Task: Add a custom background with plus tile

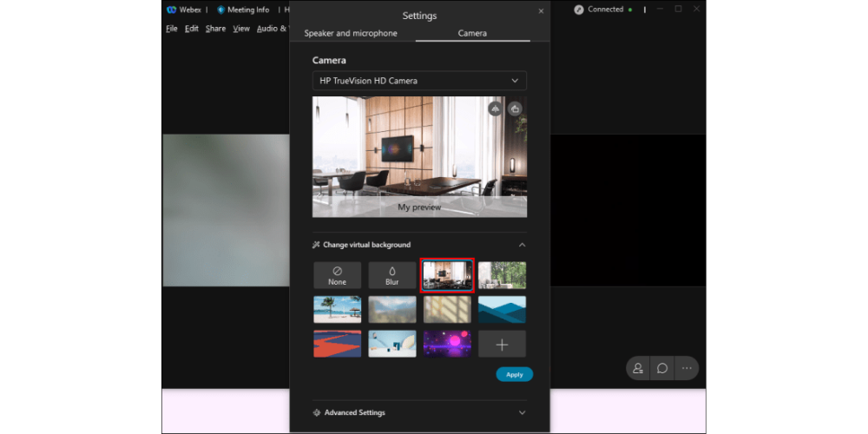Action: 502,344
